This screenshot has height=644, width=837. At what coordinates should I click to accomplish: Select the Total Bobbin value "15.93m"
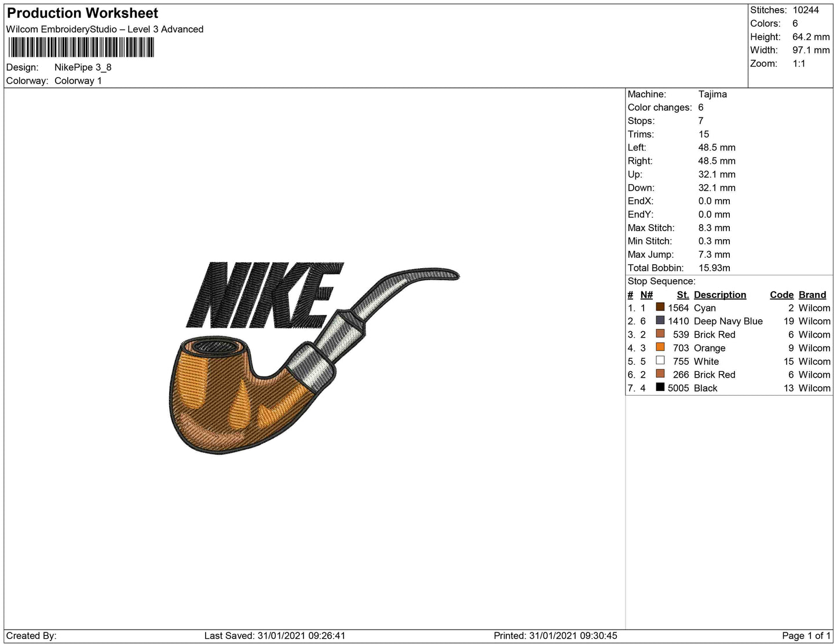(714, 268)
